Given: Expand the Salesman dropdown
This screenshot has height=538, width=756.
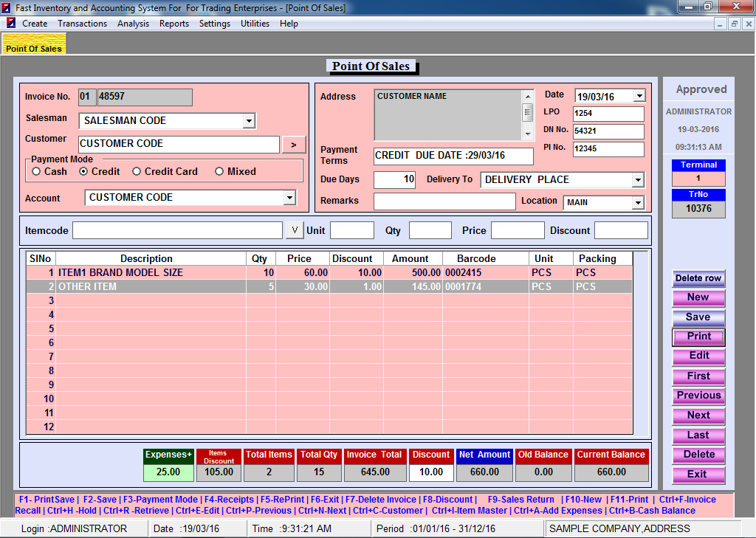Looking at the screenshot, I should pyautogui.click(x=249, y=121).
